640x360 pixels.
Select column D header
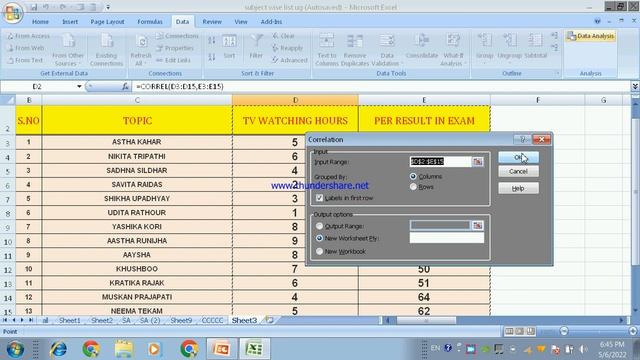tap(295, 100)
